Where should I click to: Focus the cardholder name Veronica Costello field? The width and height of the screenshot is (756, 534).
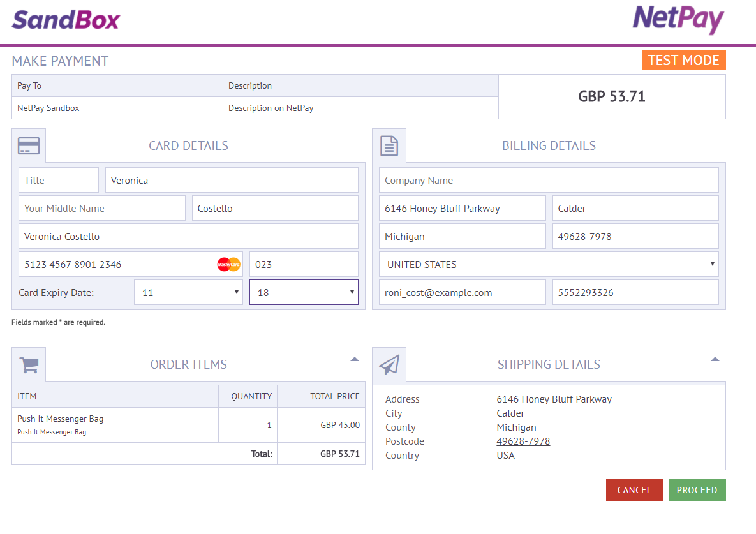188,236
